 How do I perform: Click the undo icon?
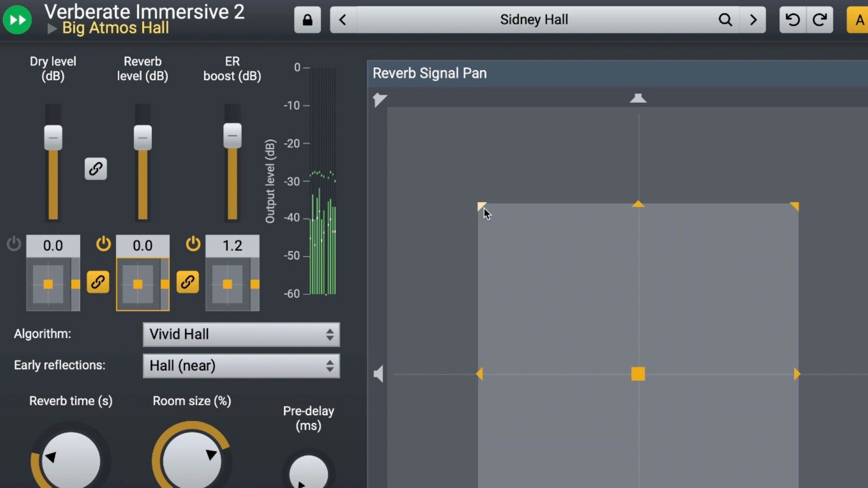(793, 20)
